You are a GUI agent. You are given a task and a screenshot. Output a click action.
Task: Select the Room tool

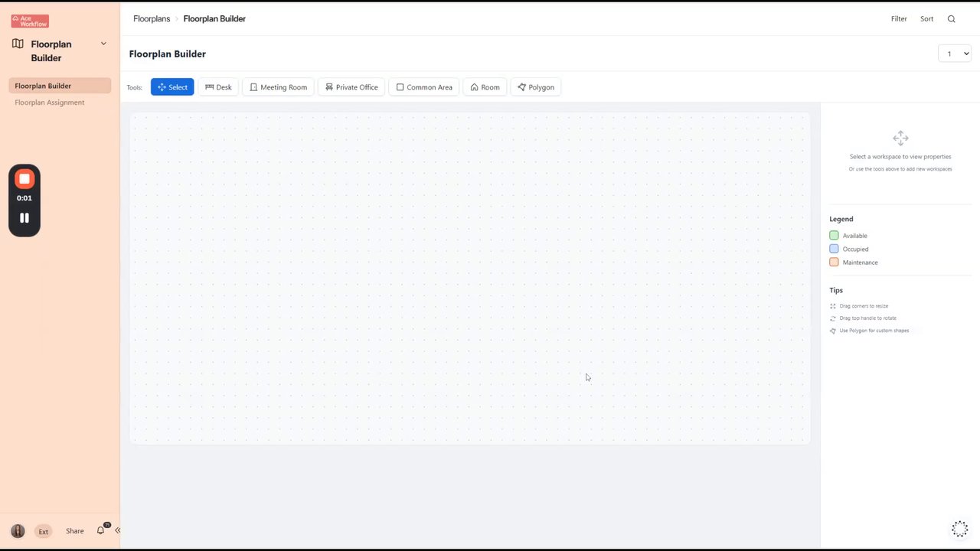pyautogui.click(x=485, y=87)
